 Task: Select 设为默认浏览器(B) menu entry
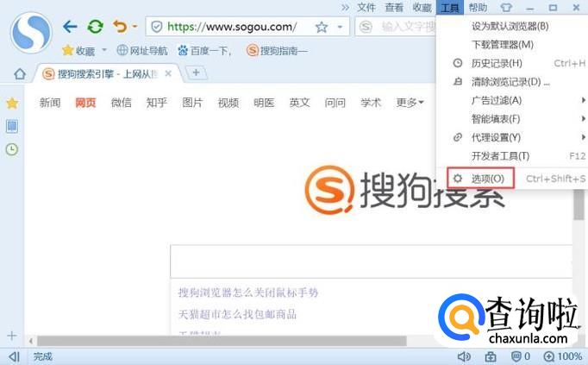click(510, 26)
